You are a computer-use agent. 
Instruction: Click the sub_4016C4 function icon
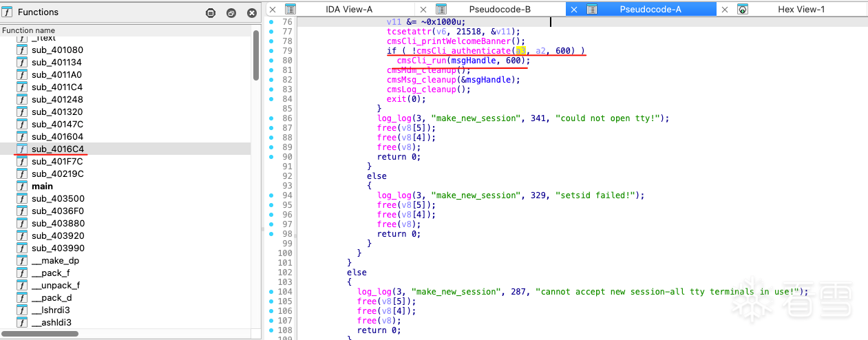coord(22,149)
